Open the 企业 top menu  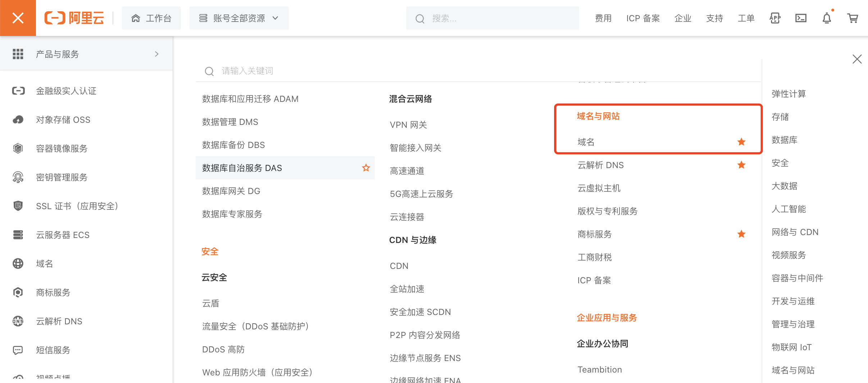pos(683,18)
